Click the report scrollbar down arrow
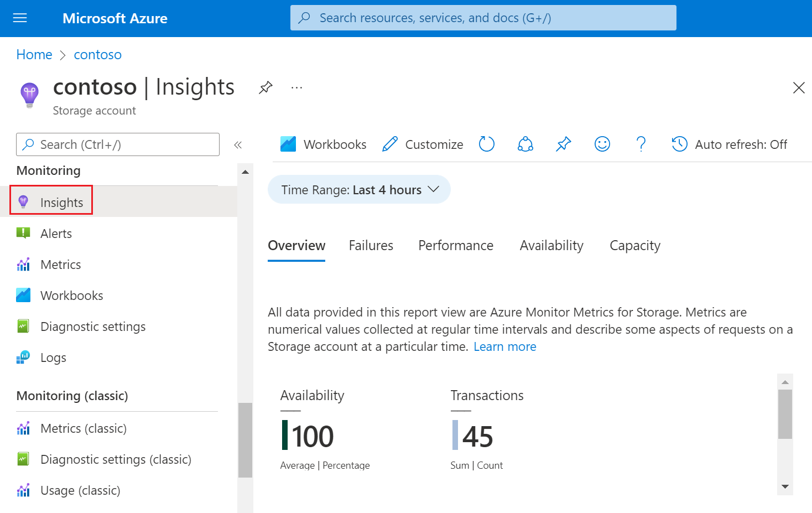Screen dimensions: 812x513 coord(785,486)
